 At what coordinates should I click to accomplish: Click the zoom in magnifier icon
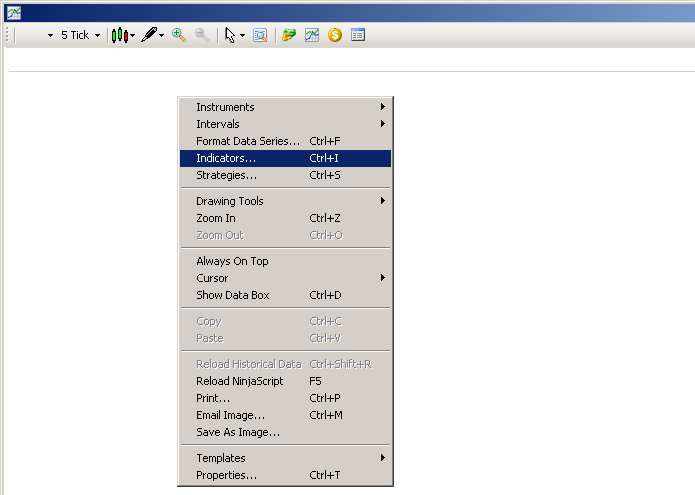point(179,35)
